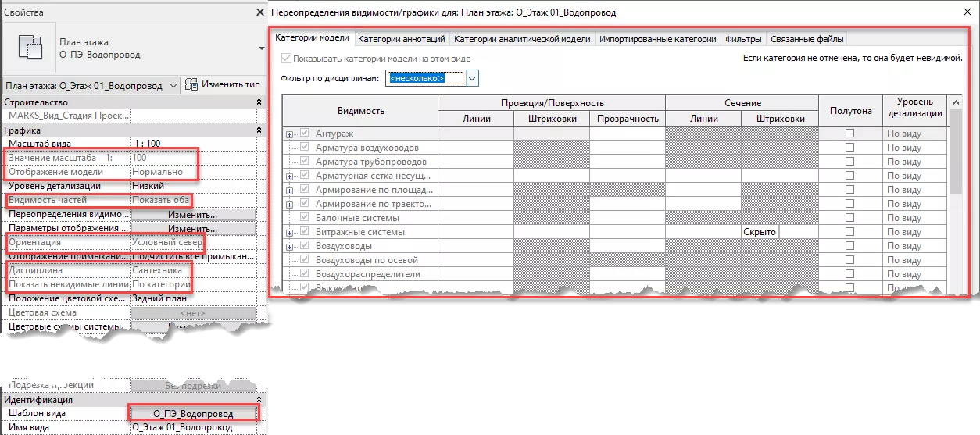Expand the Витражные системы tree node
980x435 pixels.
[x=289, y=233]
